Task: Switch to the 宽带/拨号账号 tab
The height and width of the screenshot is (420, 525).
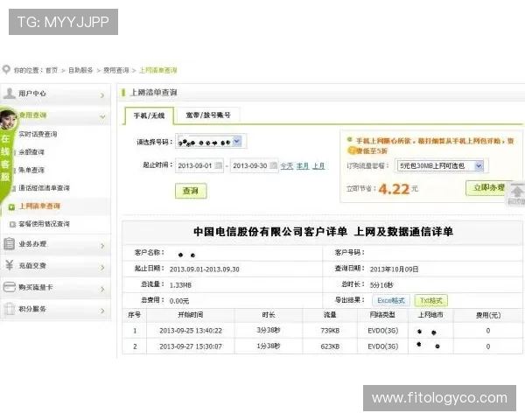Action: tap(207, 115)
